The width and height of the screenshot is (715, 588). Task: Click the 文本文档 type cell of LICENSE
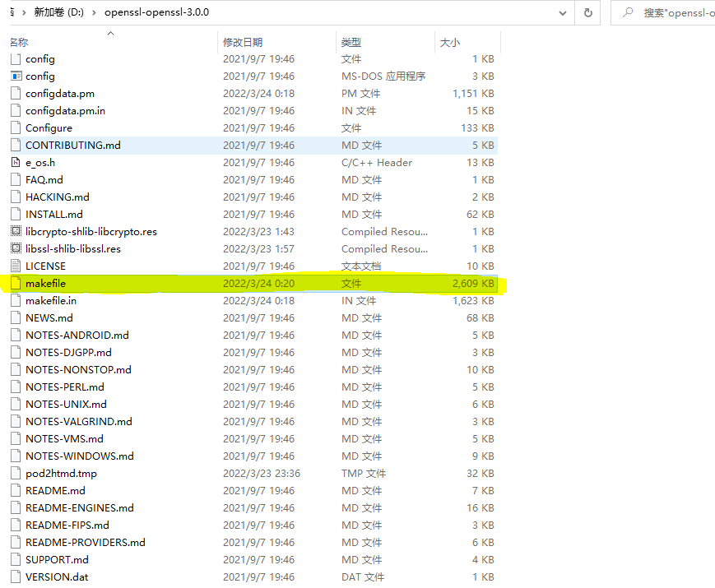pyautogui.click(x=361, y=266)
